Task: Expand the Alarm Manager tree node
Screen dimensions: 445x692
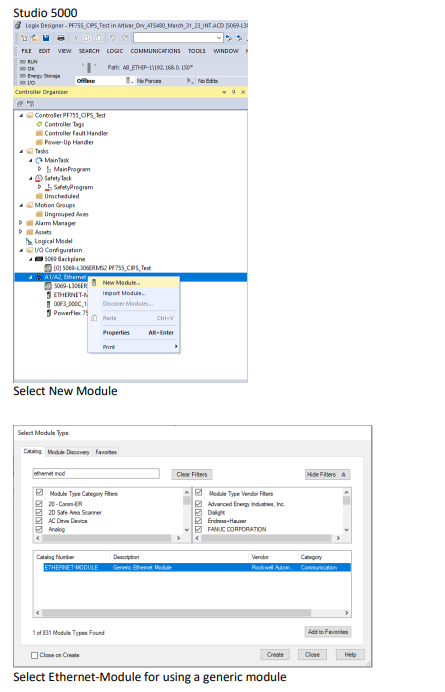Action: (x=21, y=223)
